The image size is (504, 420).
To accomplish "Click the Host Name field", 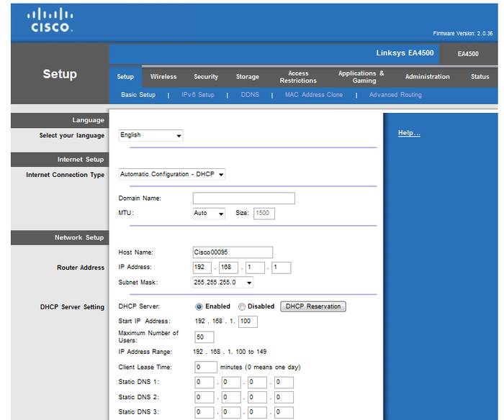I will pyautogui.click(x=233, y=252).
